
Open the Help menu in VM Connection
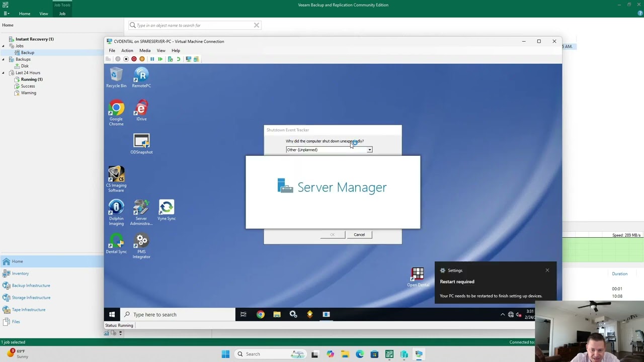[176, 50]
